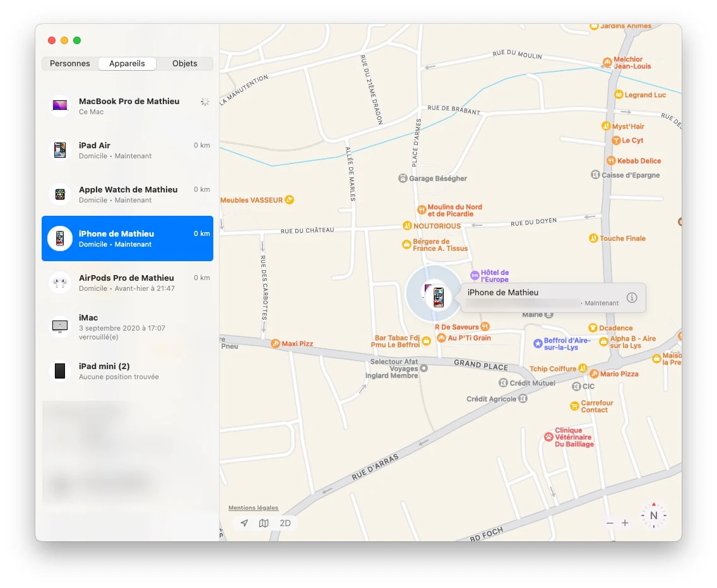Click the Au P'Ti Grain map label
Screen dimensions: 717x588
coord(469,338)
